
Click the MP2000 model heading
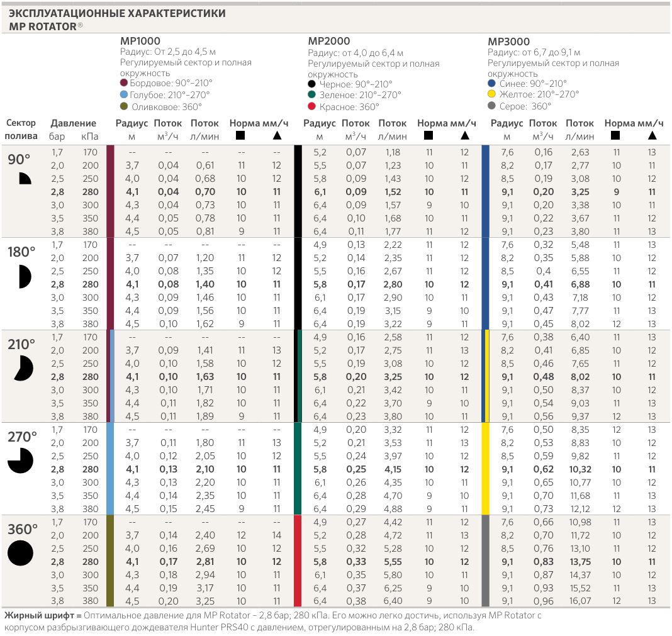tap(328, 42)
